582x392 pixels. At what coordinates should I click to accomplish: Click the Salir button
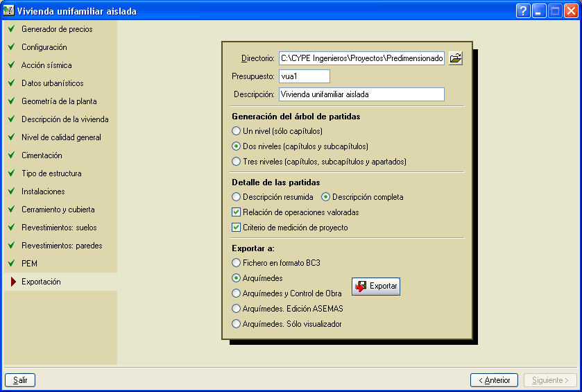[20, 380]
